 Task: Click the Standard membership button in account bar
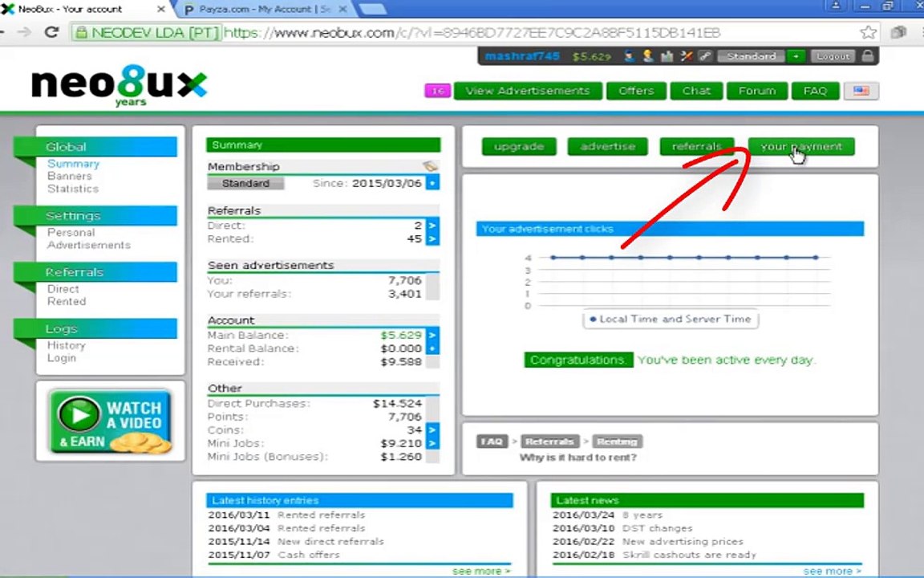752,57
